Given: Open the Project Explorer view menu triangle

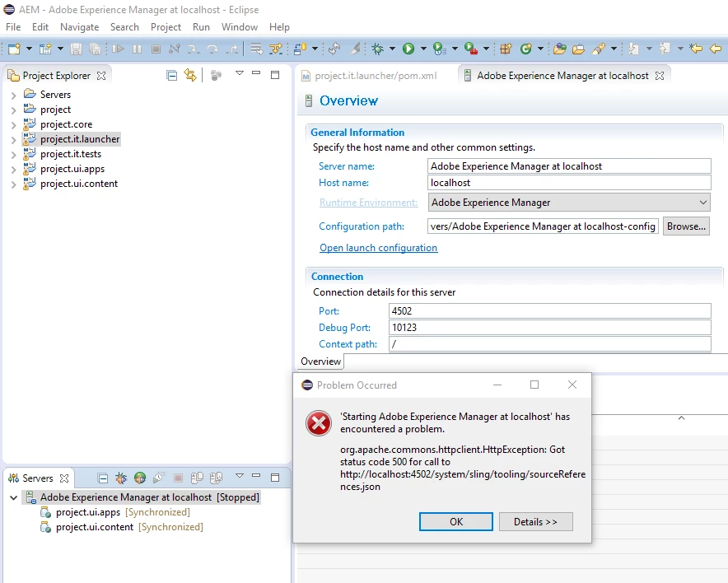Looking at the screenshot, I should click(x=240, y=72).
